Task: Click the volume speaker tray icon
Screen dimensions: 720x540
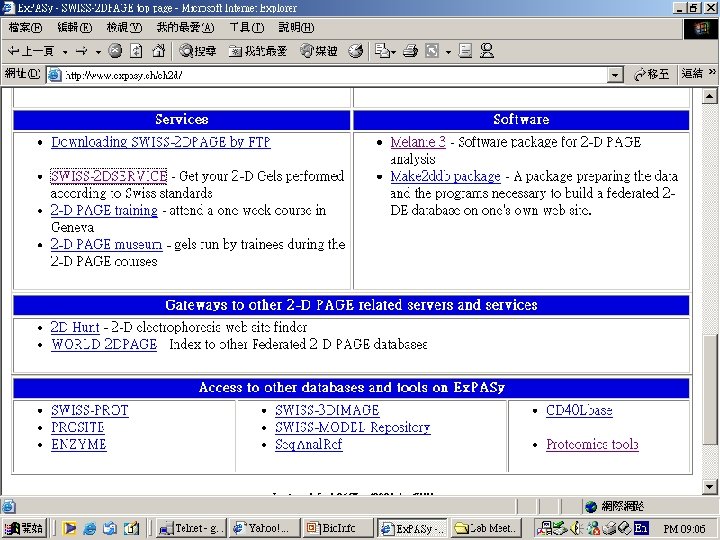Action: [575, 528]
